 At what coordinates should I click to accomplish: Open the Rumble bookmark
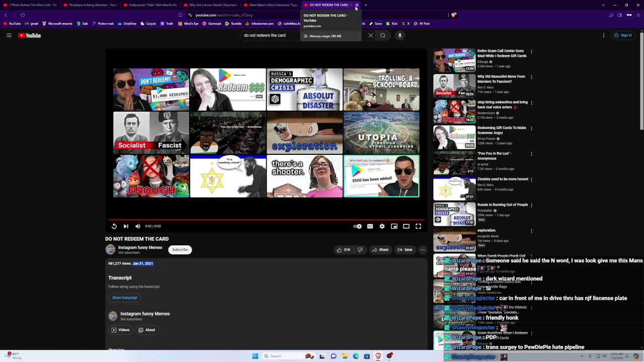[234, 24]
